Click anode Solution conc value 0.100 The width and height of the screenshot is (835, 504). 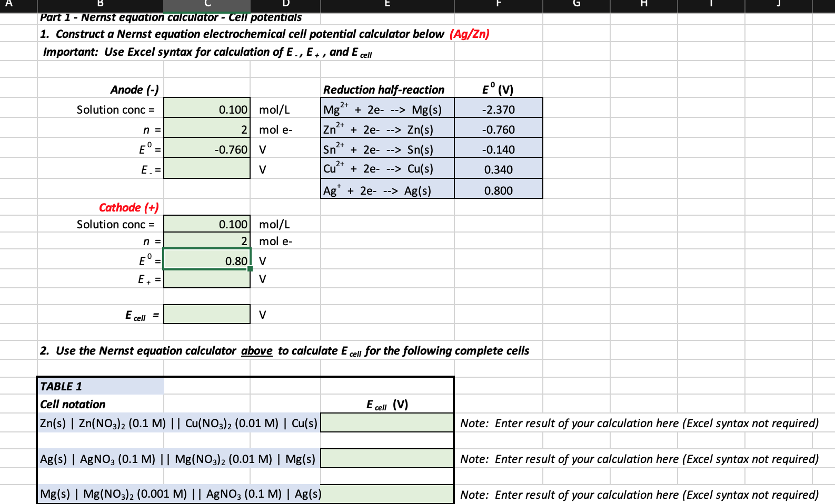click(207, 108)
